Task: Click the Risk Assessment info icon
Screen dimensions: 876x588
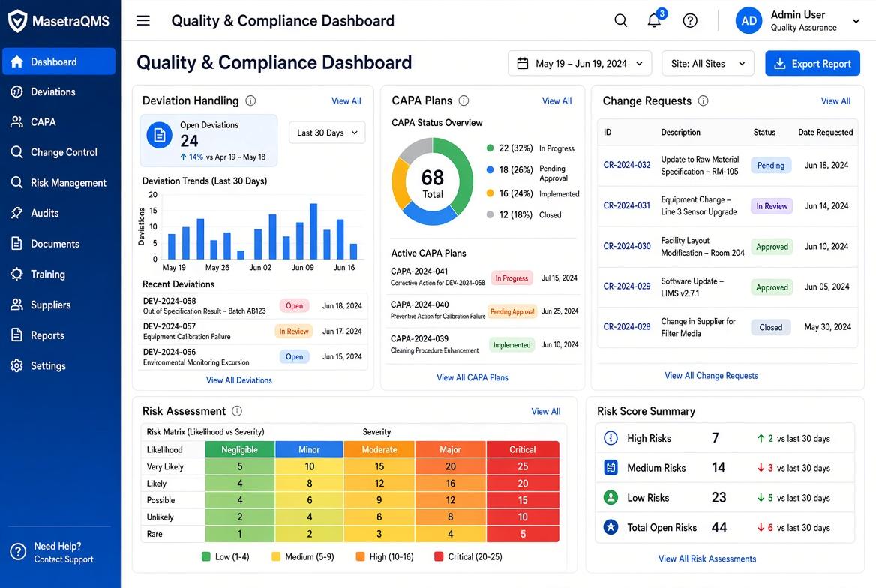Action: pos(237,411)
